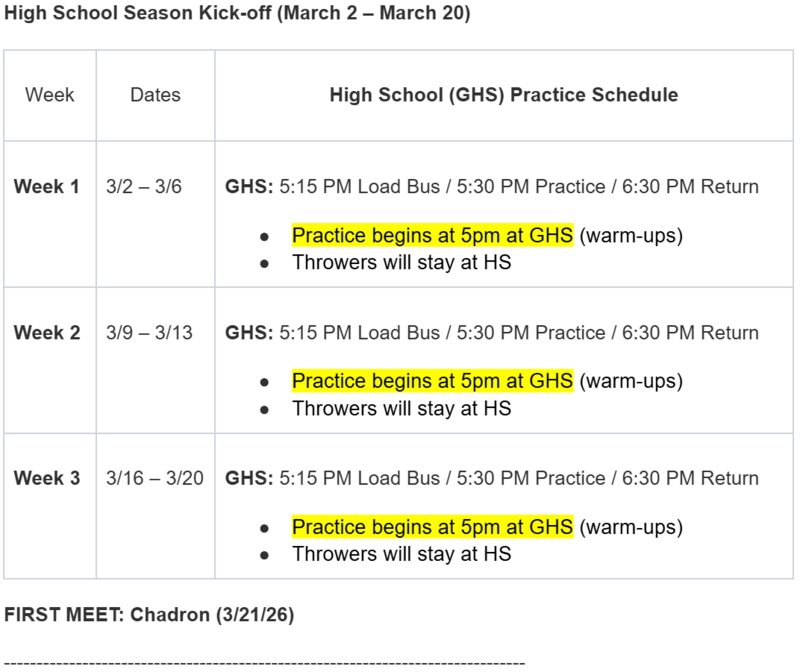Click Week 2's highlighted practice begins text
The image size is (800, 672).
point(432,382)
